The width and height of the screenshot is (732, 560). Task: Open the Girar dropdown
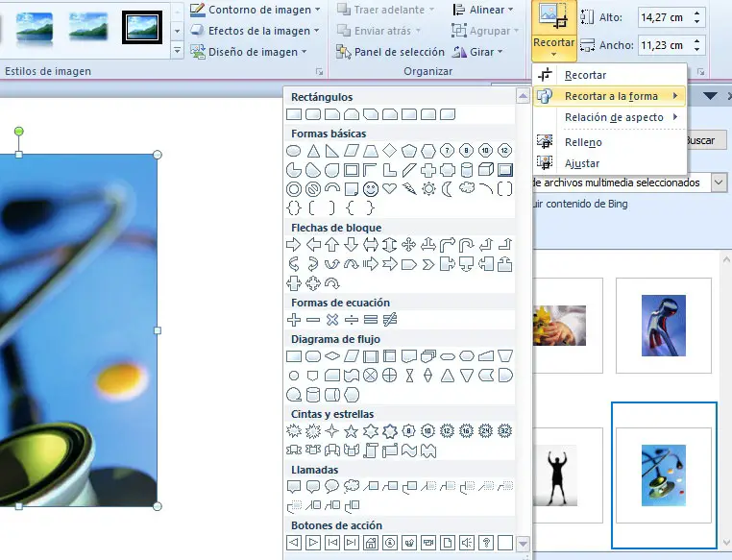coord(478,52)
